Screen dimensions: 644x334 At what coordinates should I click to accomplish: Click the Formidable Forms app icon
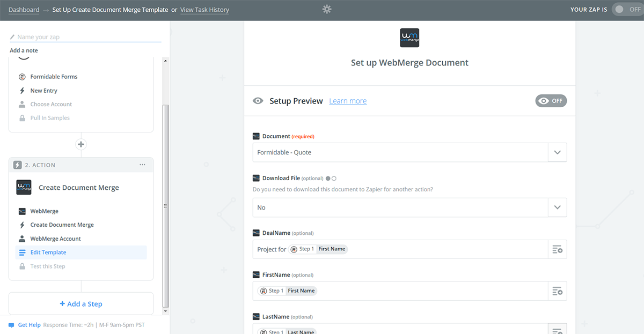click(x=22, y=77)
